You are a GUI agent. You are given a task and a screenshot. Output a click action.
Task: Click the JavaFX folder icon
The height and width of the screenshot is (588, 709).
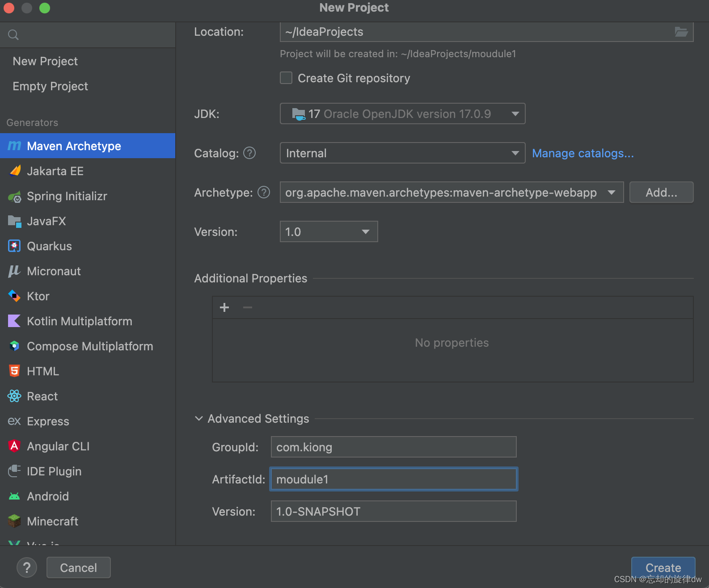[14, 221]
